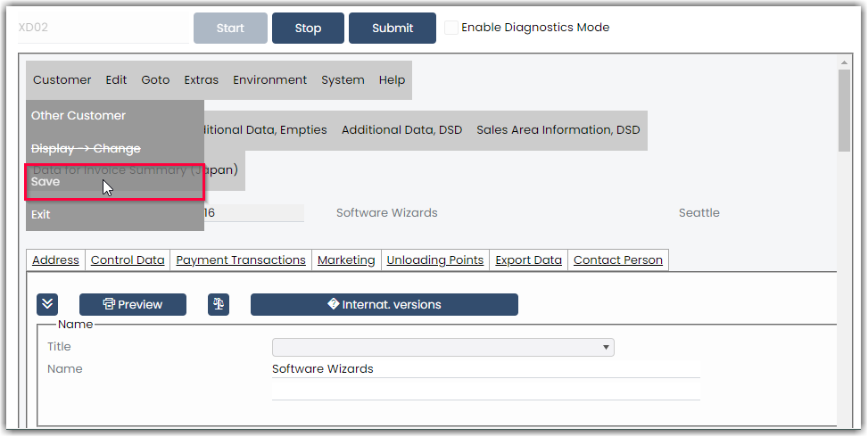Open the Edit menu

pyautogui.click(x=116, y=80)
